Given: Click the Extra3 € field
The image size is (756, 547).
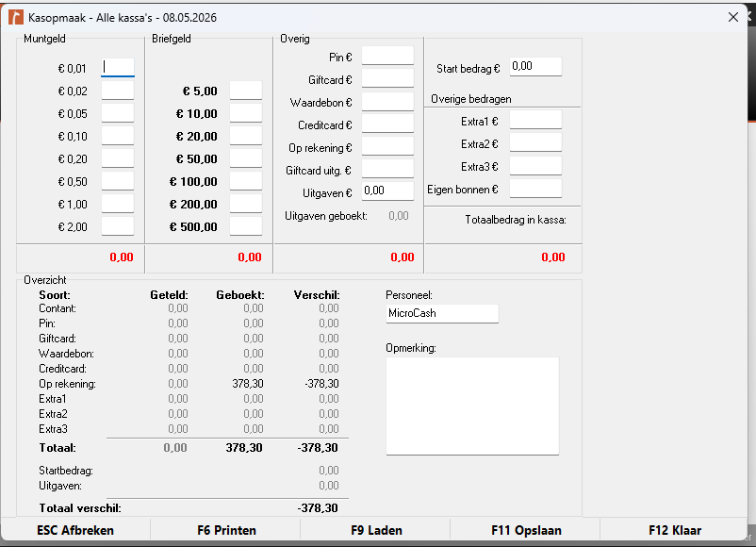Looking at the screenshot, I should click(535, 165).
